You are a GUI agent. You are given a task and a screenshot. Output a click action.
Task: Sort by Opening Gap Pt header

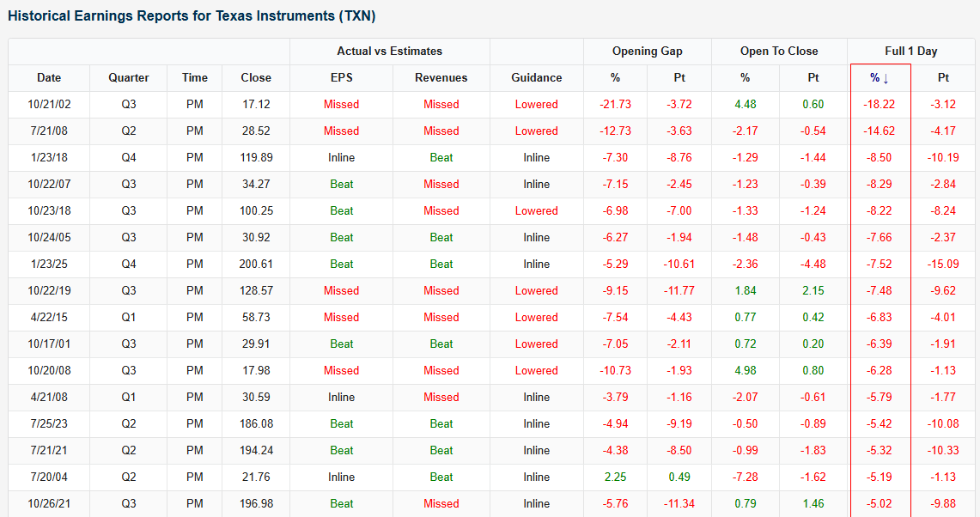point(679,77)
